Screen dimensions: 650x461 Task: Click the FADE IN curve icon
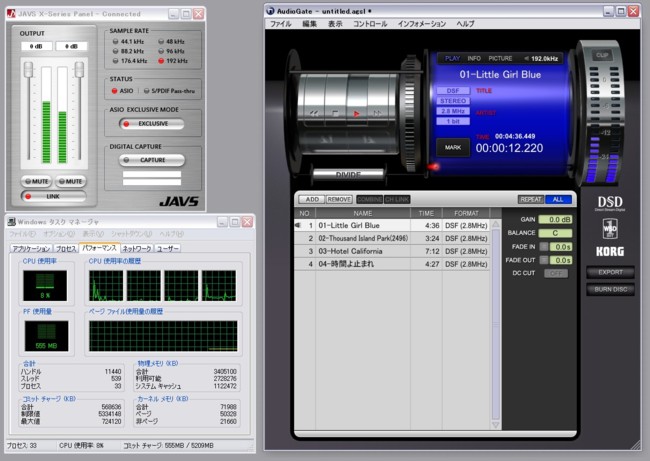coord(543,247)
